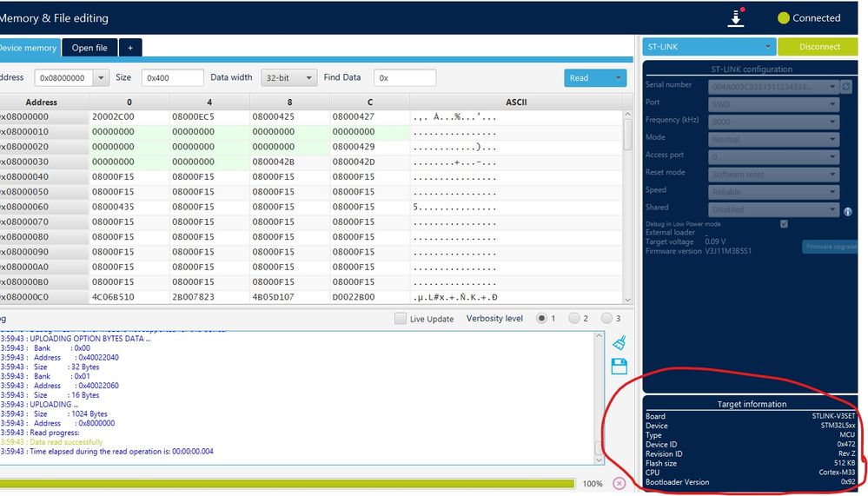Switch to the Open file tab

pos(89,48)
